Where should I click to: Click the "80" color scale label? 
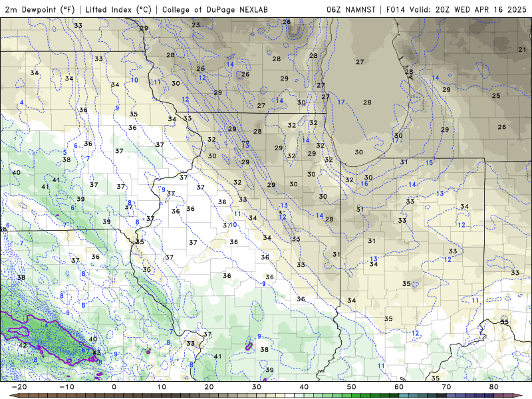tap(494, 387)
